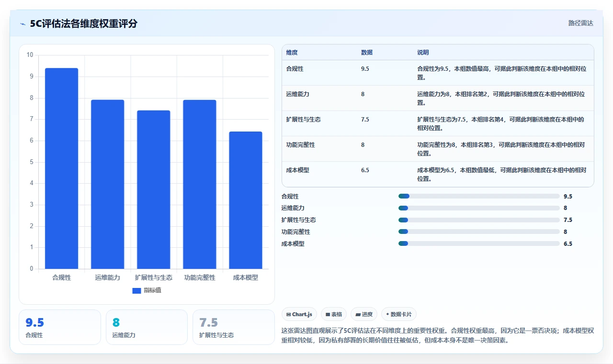Viewport: 613px width, 364px height.
Task: Click the 成本模型 x-axis label
Action: pyautogui.click(x=246, y=277)
